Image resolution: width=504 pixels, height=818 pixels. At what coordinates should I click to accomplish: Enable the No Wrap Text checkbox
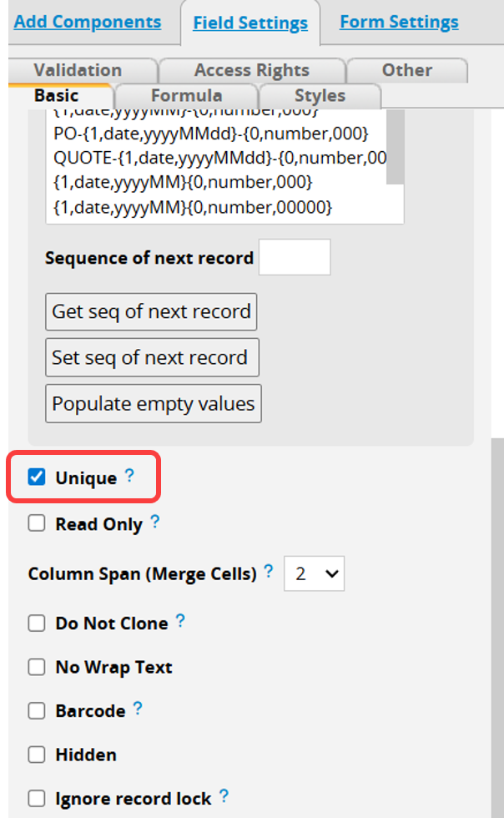pyautogui.click(x=37, y=667)
